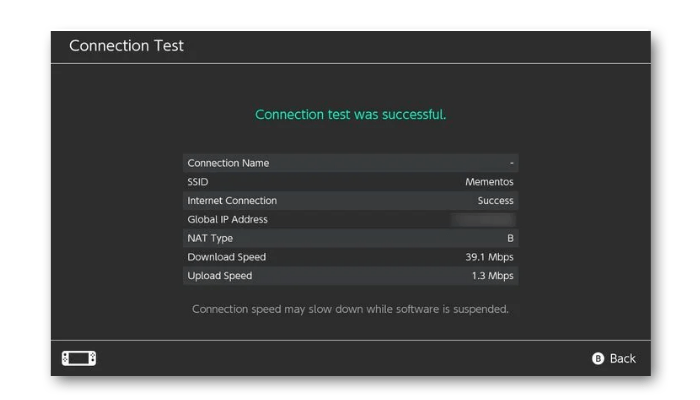This screenshot has width=700, height=400.
Task: Click the circular B button icon
Action: 598,358
